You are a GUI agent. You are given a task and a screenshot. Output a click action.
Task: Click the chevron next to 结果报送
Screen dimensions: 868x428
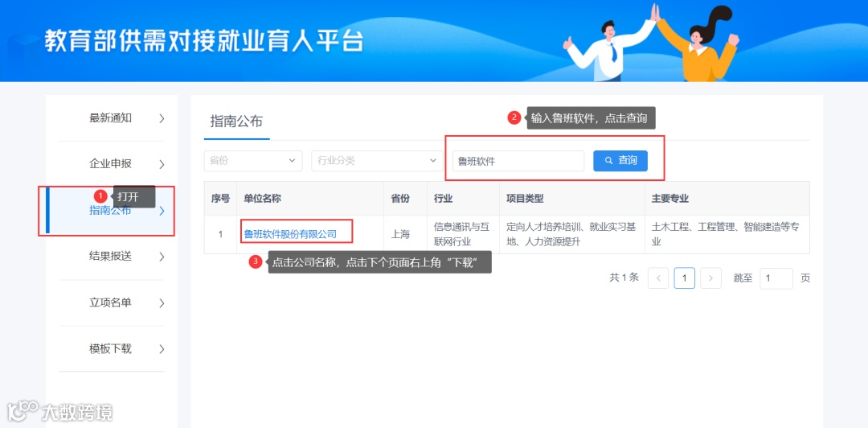coord(162,257)
